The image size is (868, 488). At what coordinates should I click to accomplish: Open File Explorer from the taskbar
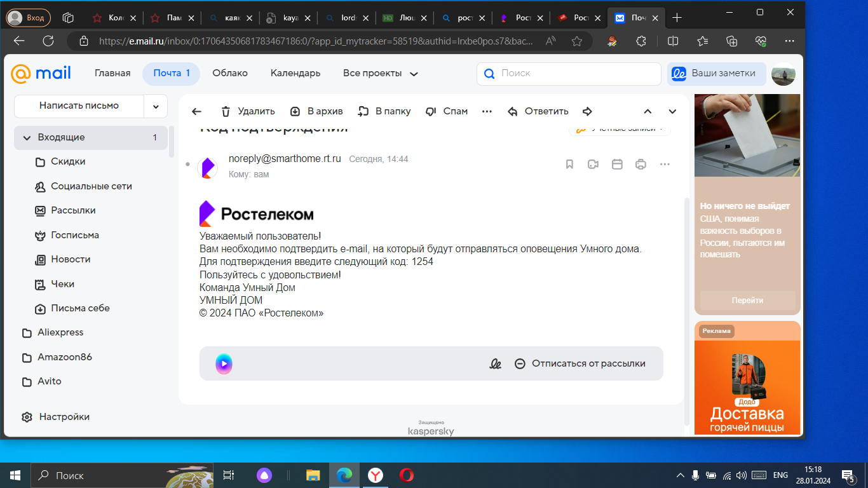[x=313, y=475]
